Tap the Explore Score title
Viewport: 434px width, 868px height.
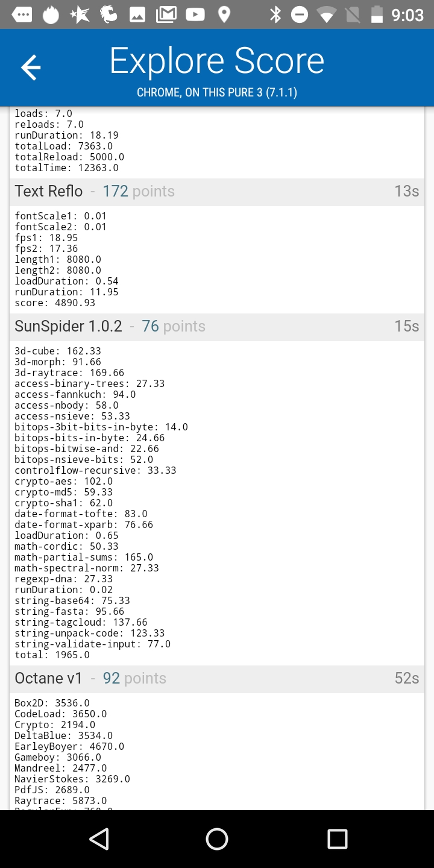217,61
